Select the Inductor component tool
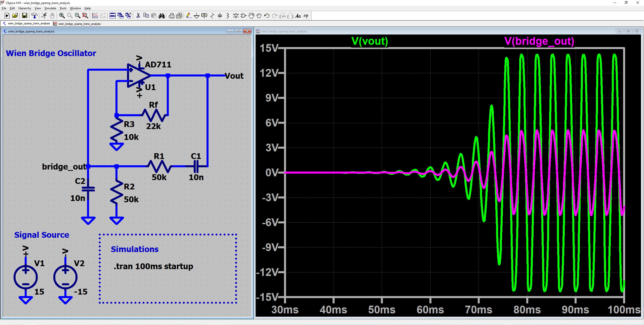 (228, 16)
